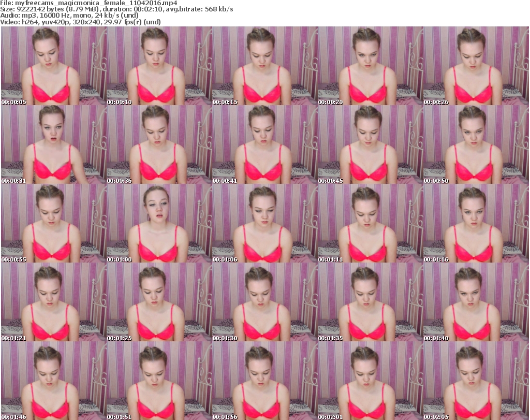The image size is (530, 420).
Task: Open the frame labeled 00:01:46
Action: pyautogui.click(x=53, y=381)
